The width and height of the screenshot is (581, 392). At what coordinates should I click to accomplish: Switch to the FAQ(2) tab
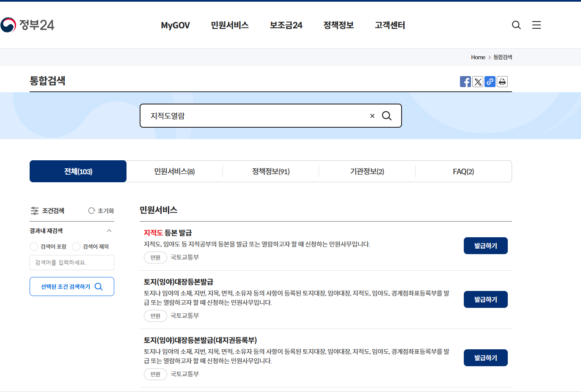(463, 171)
